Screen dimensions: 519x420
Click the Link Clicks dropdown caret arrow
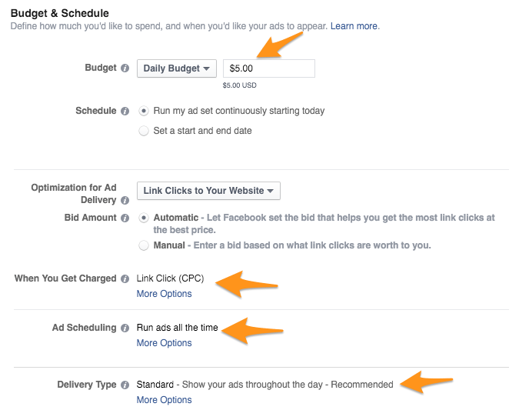click(270, 191)
